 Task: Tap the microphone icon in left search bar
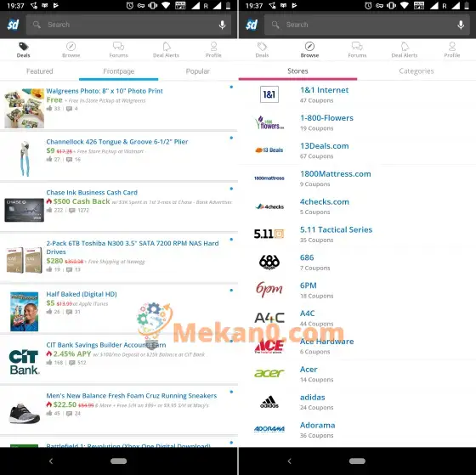(x=222, y=25)
